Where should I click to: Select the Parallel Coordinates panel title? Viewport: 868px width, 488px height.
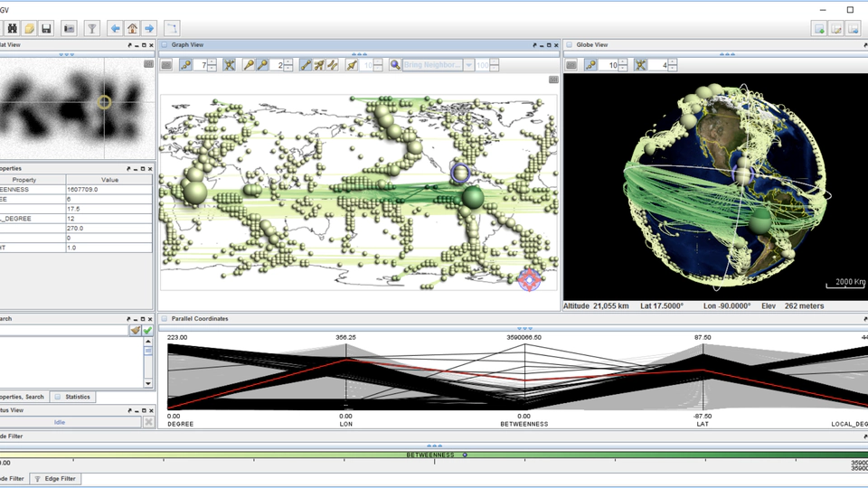[199, 319]
